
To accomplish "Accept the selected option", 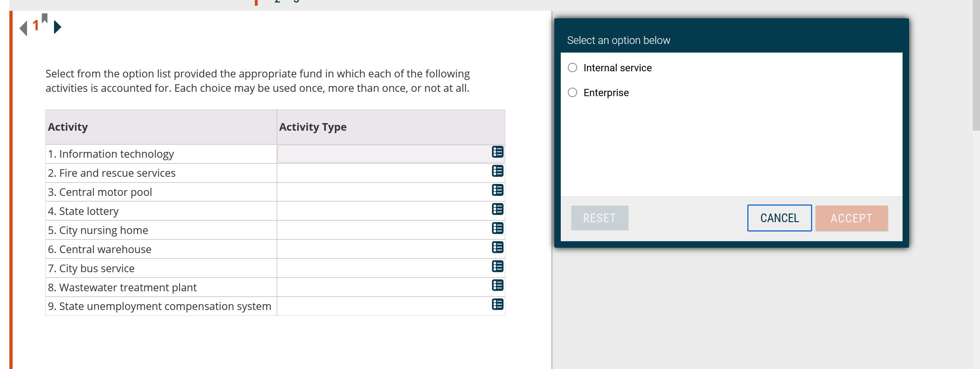I will (x=852, y=217).
